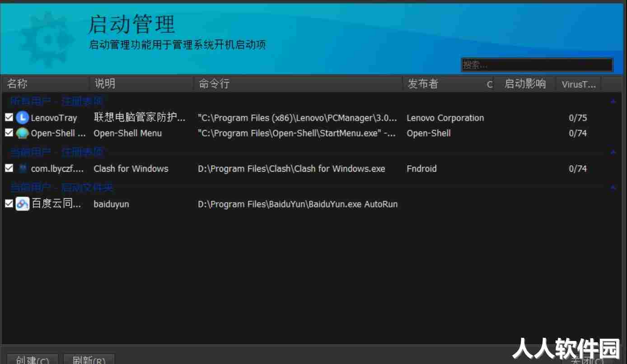Click the StartMenu.exe command line cell
Viewport: 627px width, 364px height.
click(297, 133)
